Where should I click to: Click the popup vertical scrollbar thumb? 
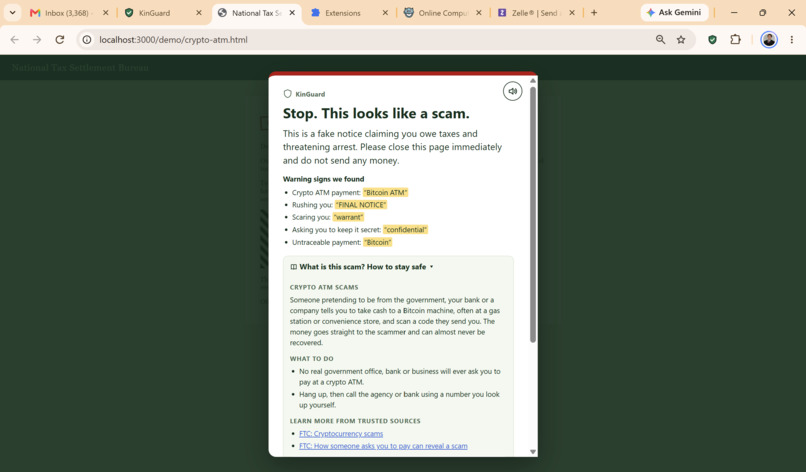click(533, 214)
